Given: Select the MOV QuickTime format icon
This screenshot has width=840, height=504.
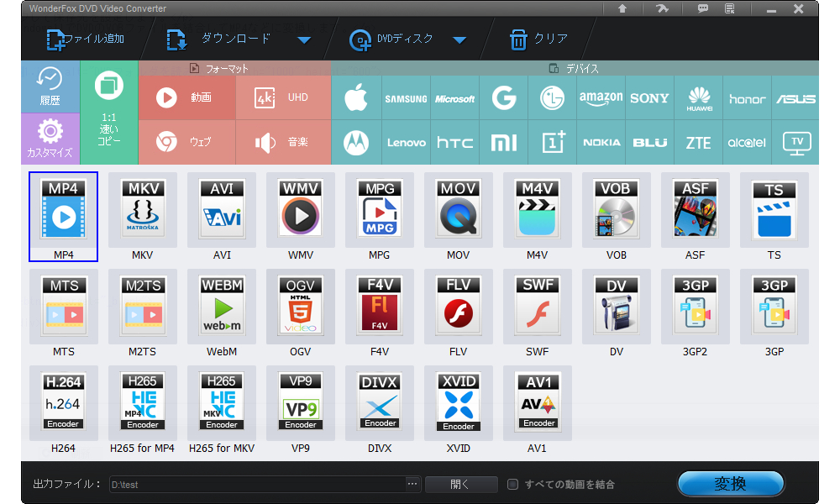Looking at the screenshot, I should click(x=459, y=209).
